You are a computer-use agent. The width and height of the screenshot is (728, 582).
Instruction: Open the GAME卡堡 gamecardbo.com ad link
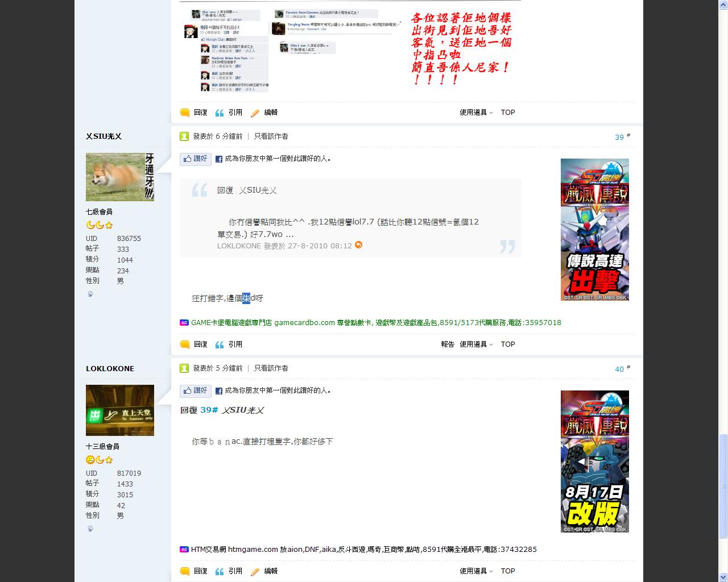click(376, 323)
